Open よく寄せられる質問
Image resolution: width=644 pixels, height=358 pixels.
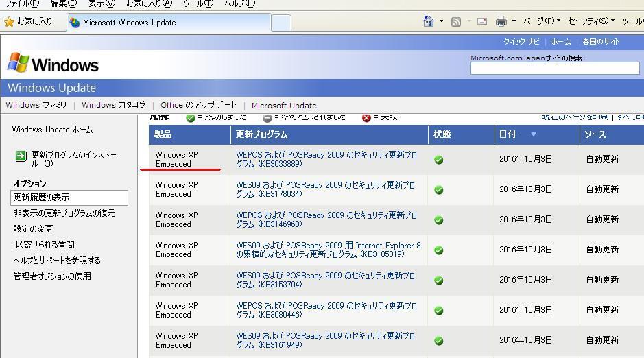pos(44,245)
